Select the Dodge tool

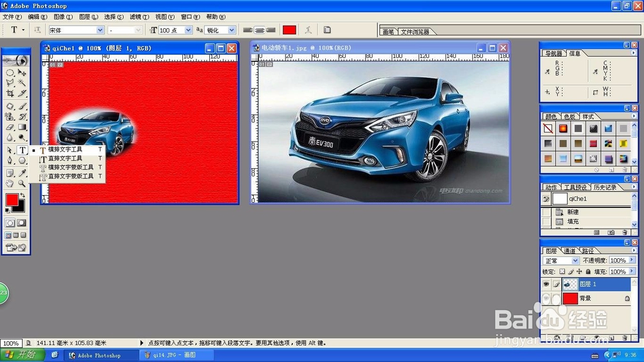coord(22,138)
